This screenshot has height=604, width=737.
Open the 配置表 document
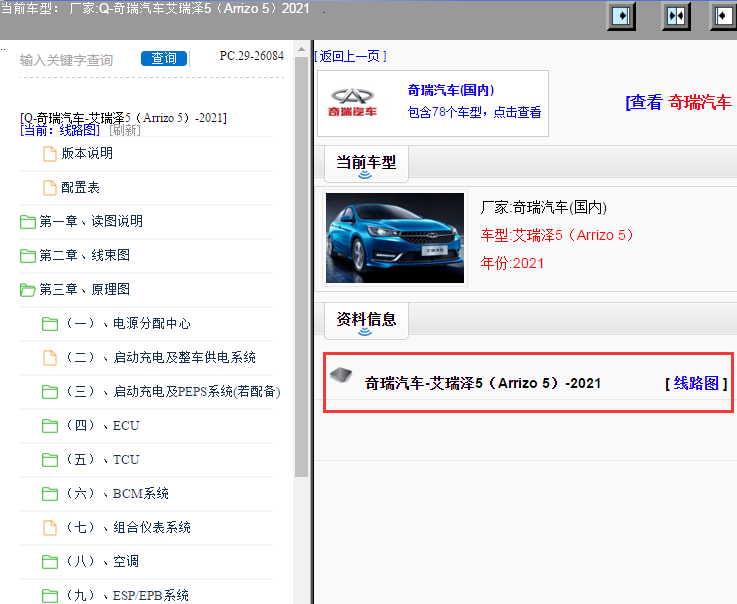click(x=80, y=187)
